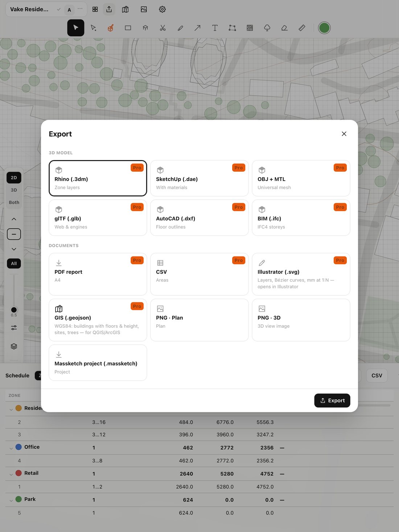Image resolution: width=399 pixels, height=532 pixels.
Task: Open the green zone color swatch
Action: point(324,28)
